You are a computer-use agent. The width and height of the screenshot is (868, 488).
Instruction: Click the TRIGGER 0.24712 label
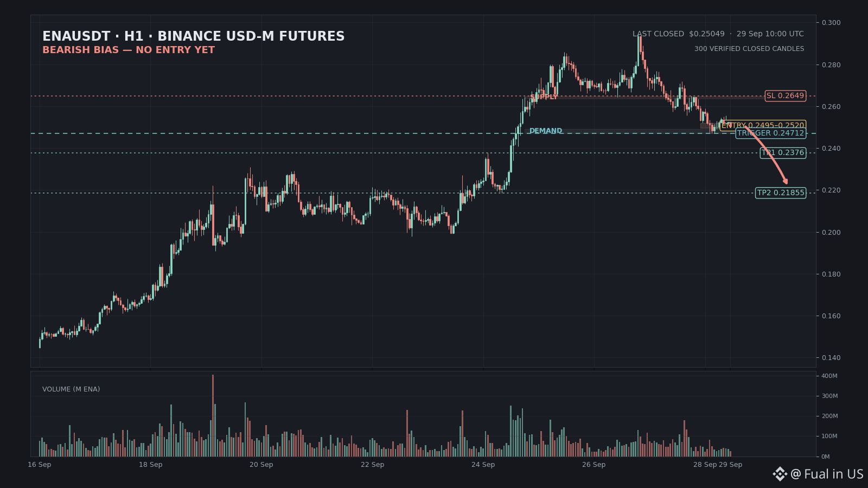click(x=770, y=133)
